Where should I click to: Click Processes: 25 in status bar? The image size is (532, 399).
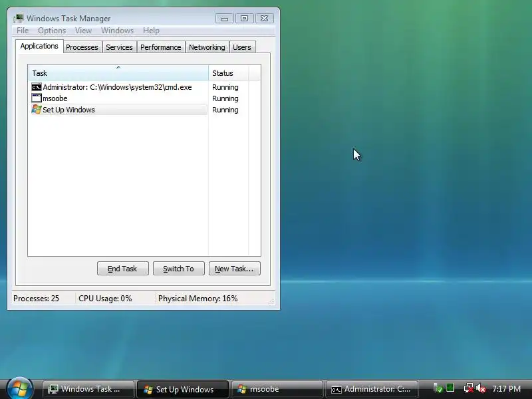pyautogui.click(x=36, y=299)
